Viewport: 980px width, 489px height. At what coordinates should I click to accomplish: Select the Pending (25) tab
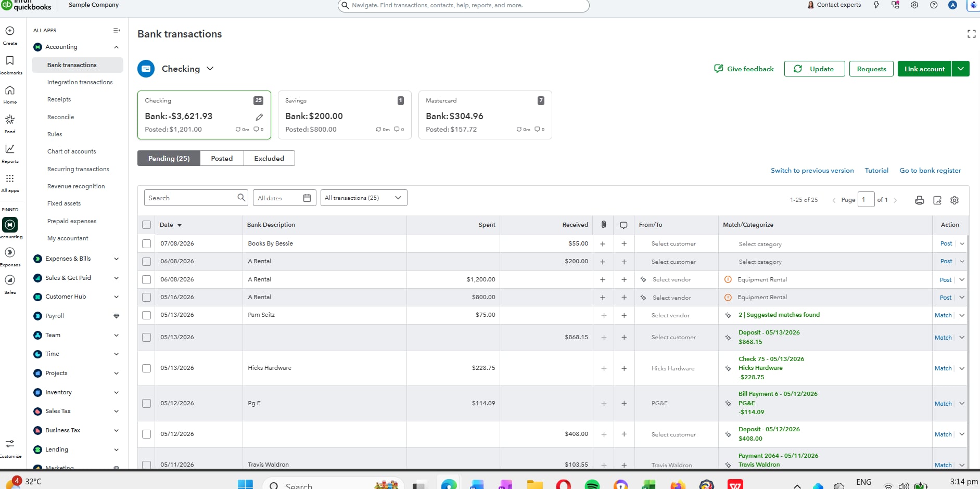(169, 159)
